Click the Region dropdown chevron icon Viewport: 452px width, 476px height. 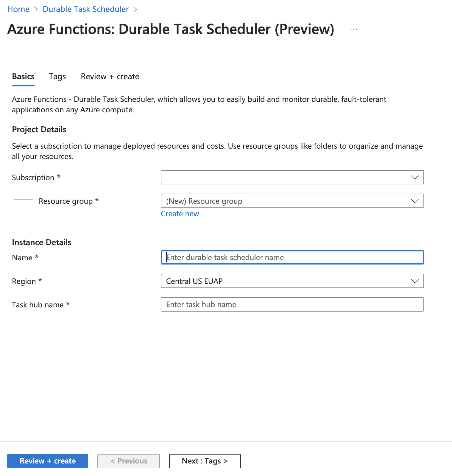(414, 281)
